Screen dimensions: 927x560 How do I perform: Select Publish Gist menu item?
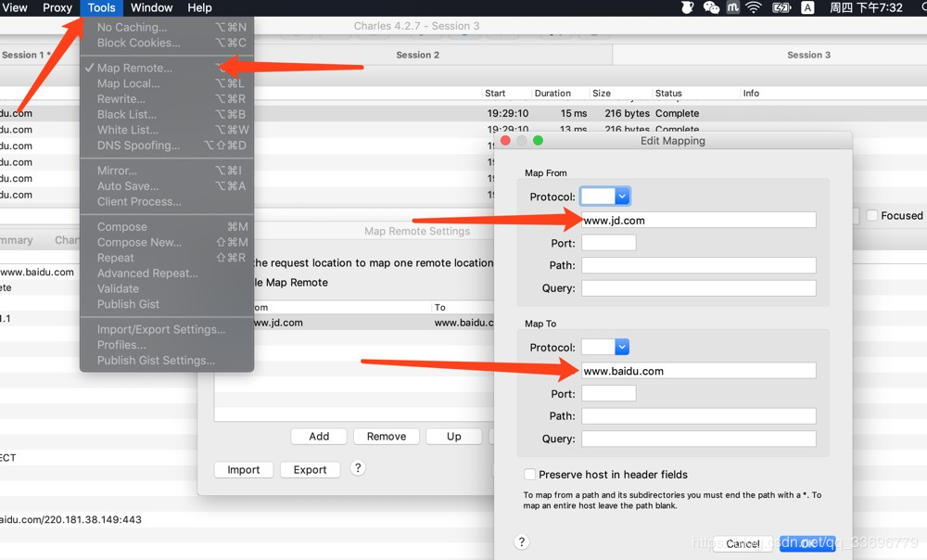click(x=167, y=304)
